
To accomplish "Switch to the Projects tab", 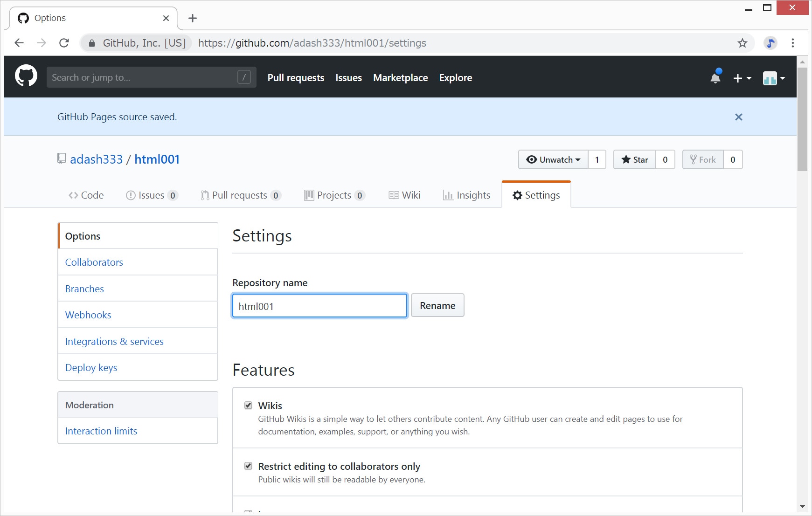I will [334, 195].
